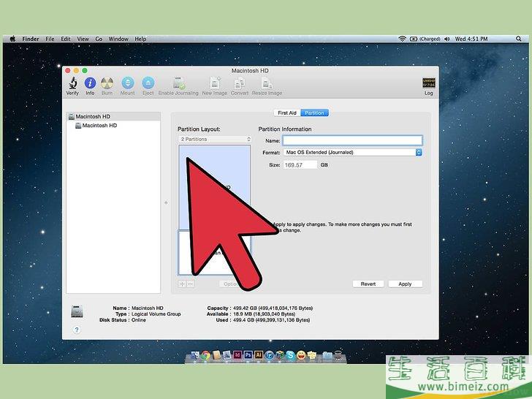Screen dimensions: 532x399
Task: Launch Illustrator from the Dock
Action: pos(259,355)
